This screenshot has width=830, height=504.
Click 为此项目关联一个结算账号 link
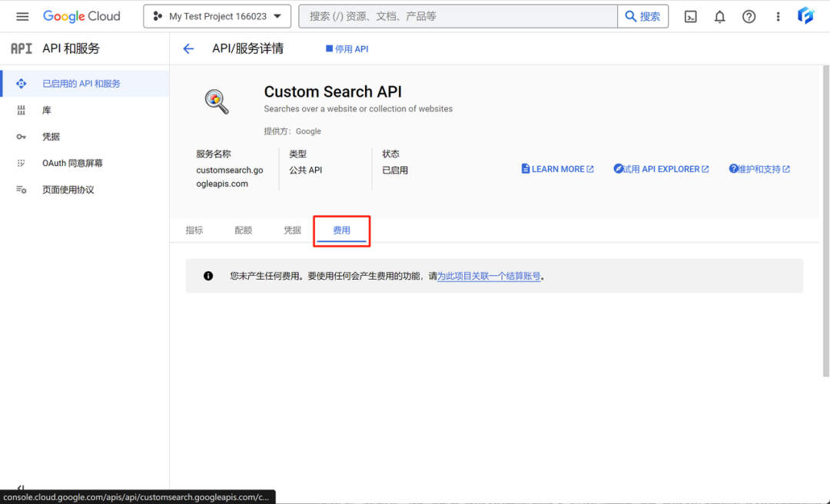click(x=489, y=276)
